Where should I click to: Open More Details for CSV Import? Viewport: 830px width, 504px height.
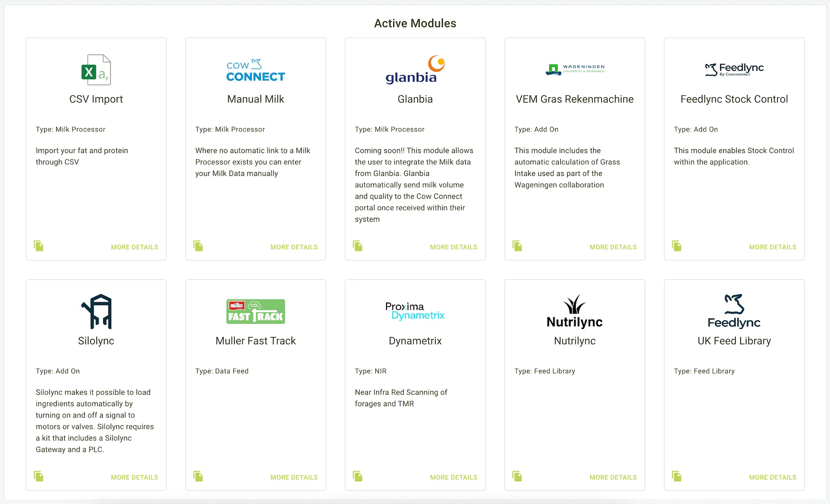(134, 247)
